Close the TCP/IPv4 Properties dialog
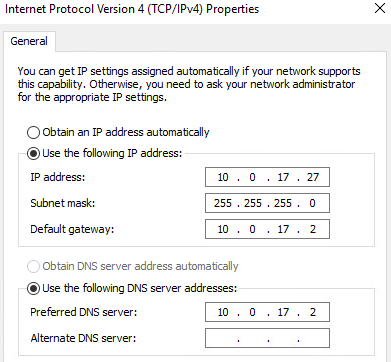391x362 pixels. pos(380,8)
